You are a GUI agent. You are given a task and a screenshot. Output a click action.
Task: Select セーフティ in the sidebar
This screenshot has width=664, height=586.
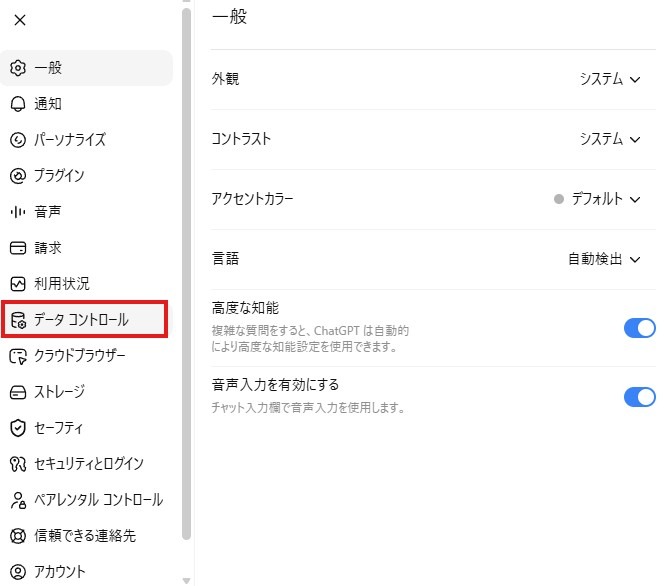point(86,428)
